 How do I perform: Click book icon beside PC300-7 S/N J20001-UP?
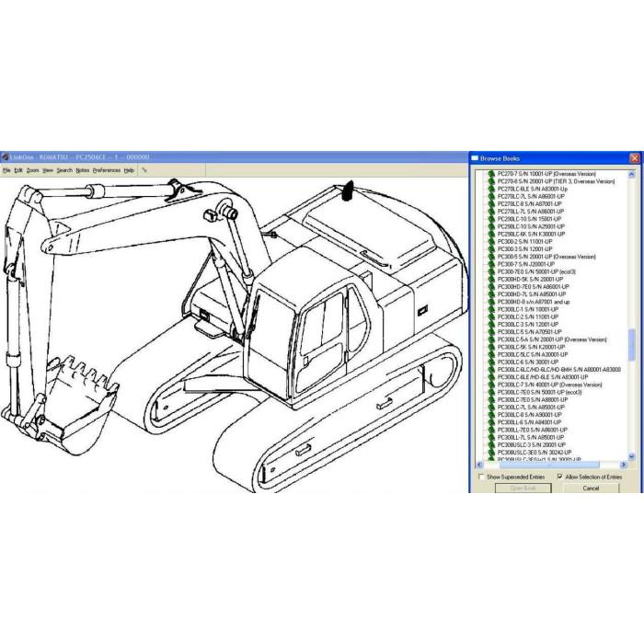coord(490,264)
